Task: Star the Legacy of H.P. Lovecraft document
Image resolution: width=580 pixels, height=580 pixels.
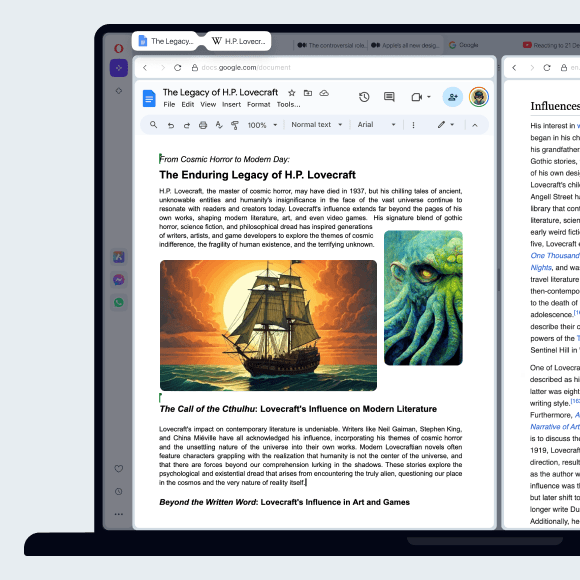Action: [292, 93]
